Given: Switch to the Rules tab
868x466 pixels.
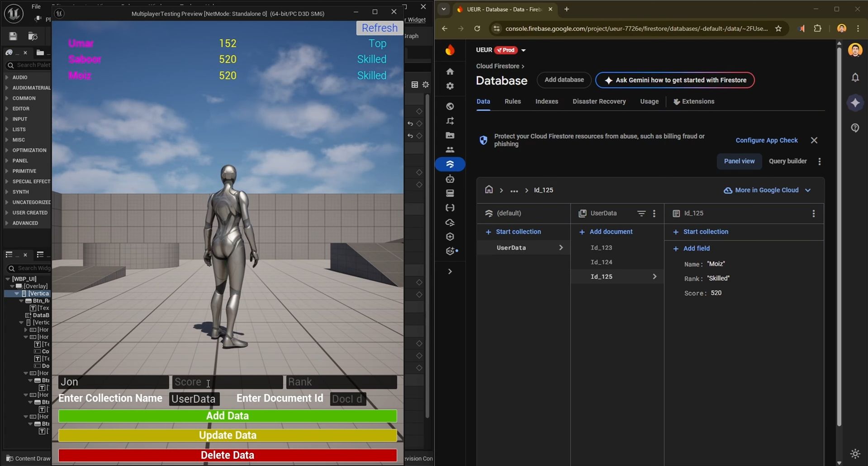Looking at the screenshot, I should pyautogui.click(x=512, y=101).
